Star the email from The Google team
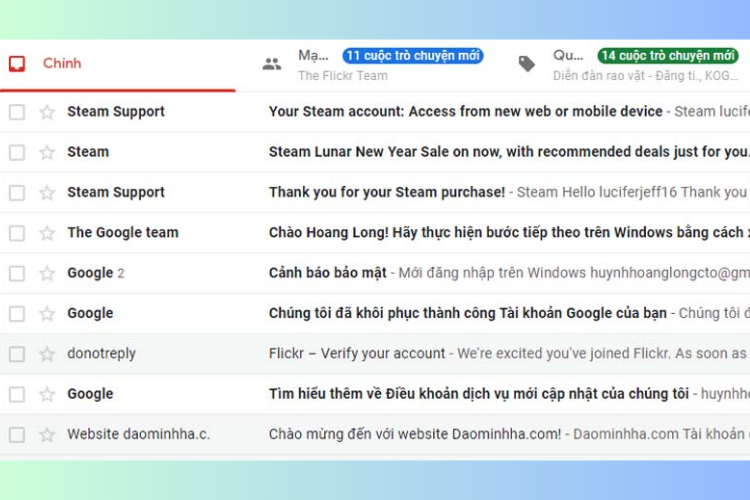 tap(47, 233)
